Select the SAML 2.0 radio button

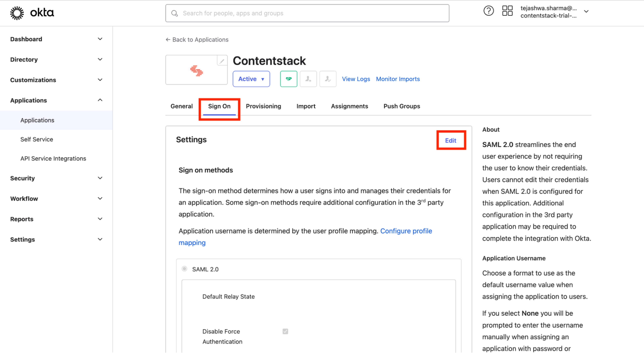point(184,269)
